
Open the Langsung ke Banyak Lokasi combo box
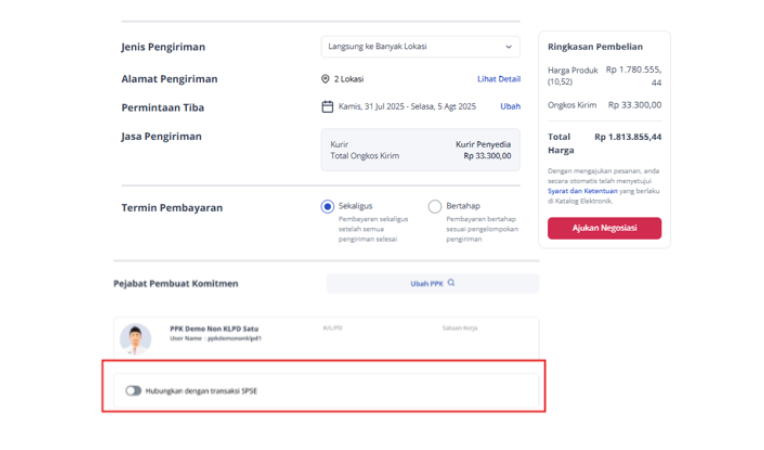420,47
